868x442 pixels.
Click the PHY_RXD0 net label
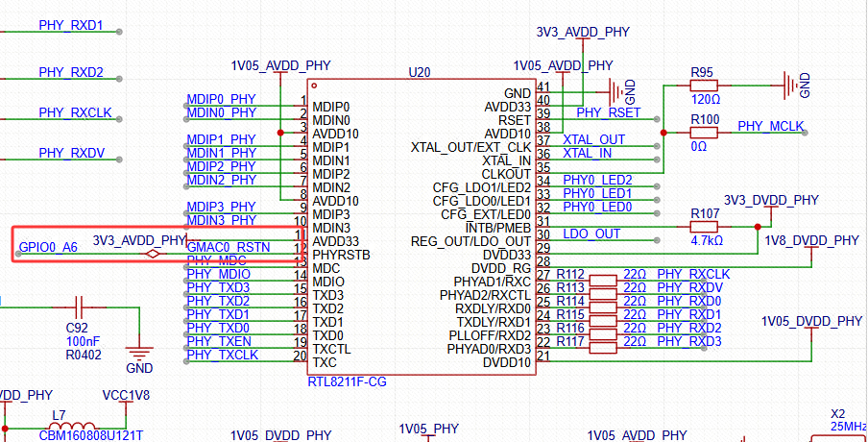click(689, 302)
